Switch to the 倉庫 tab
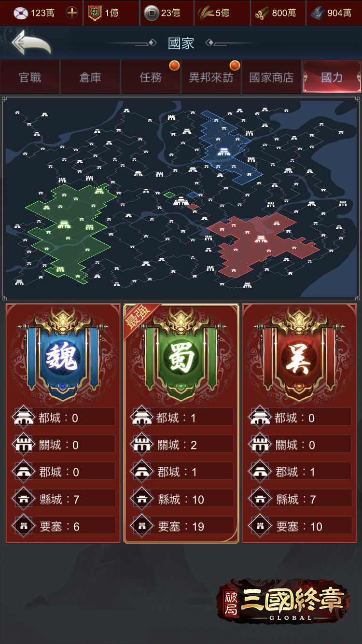This screenshot has width=362, height=644. [x=90, y=77]
